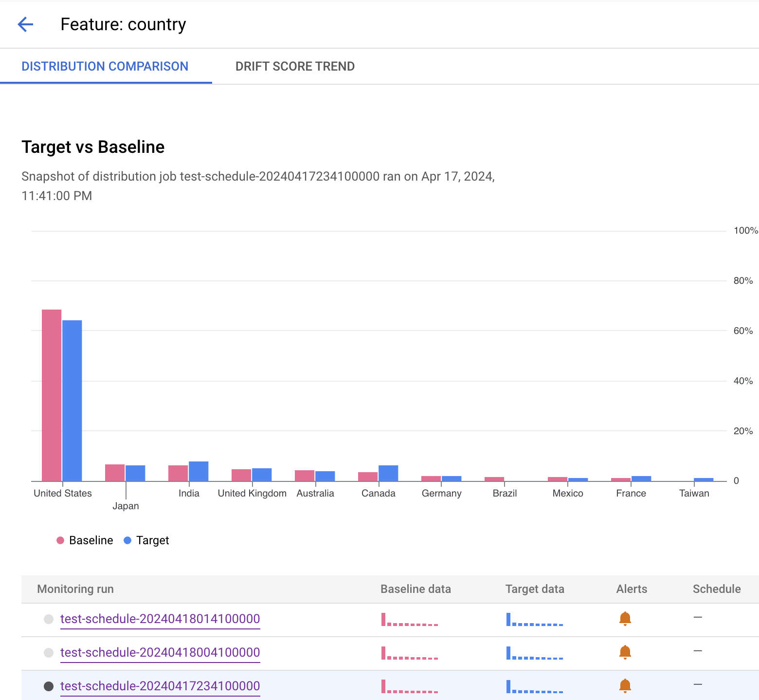759x700 pixels.
Task: Click the back arrow beside Feature: country
Action: coord(25,24)
